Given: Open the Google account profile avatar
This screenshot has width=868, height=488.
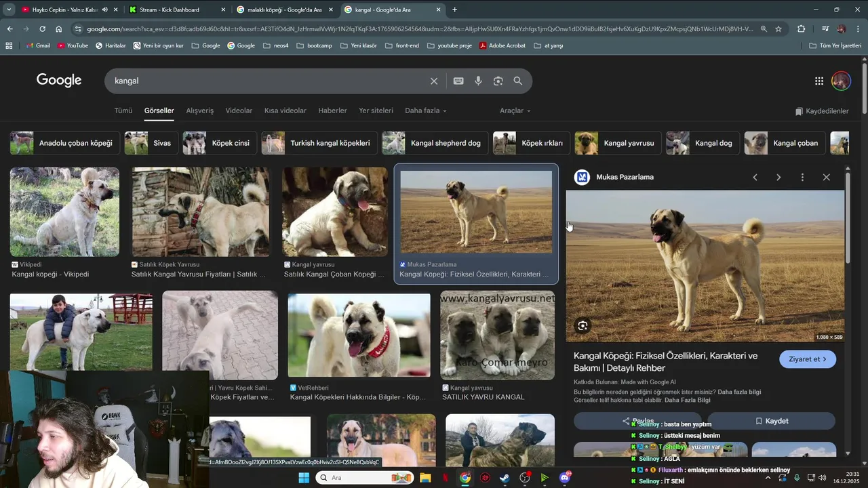Looking at the screenshot, I should pos(841,81).
